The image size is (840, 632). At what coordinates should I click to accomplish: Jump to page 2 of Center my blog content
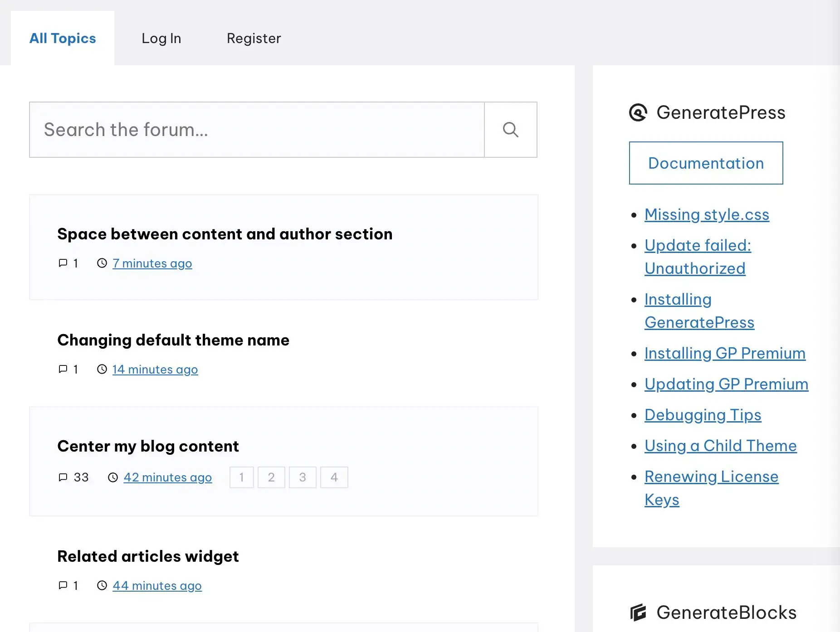point(271,477)
